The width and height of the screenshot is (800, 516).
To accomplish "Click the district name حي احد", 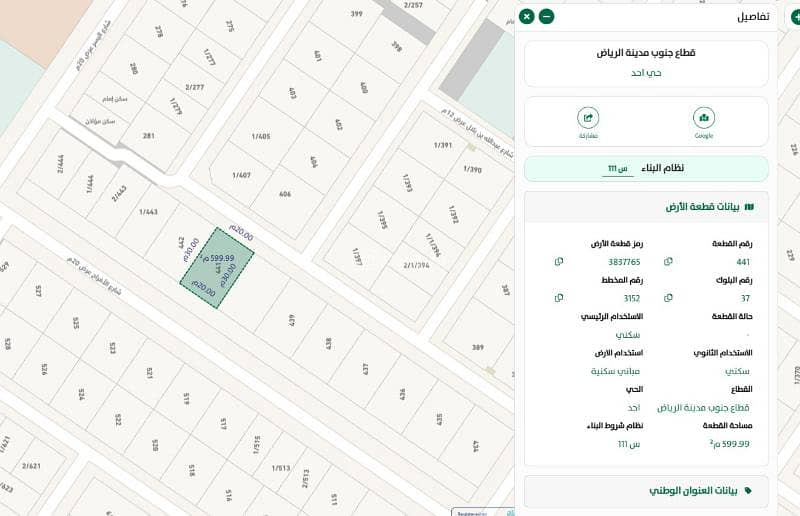I will tap(646, 73).
